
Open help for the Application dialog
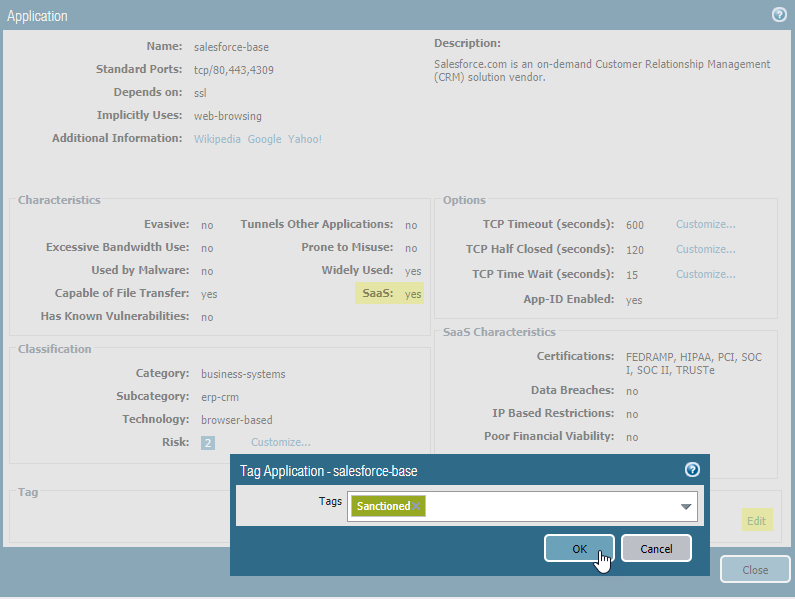click(779, 15)
